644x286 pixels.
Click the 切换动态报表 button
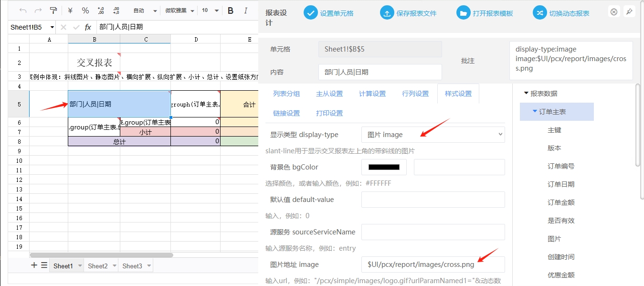[x=561, y=13]
